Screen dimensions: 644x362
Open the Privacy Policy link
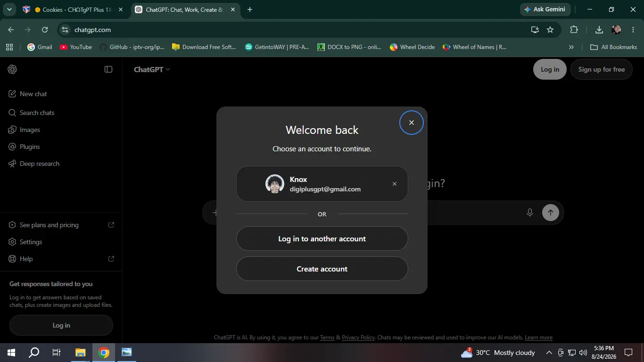(x=358, y=337)
